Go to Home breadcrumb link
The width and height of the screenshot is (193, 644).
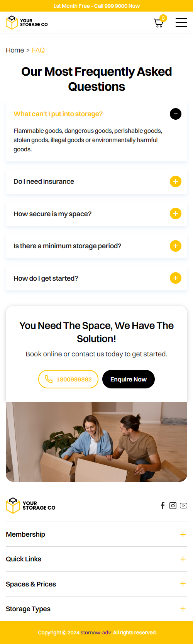pyautogui.click(x=15, y=50)
